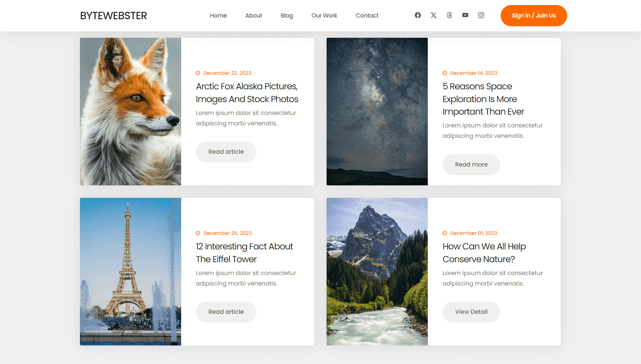Image resolution: width=641 pixels, height=364 pixels.
Task: Click the December 01, 2023 date
Action: (474, 233)
